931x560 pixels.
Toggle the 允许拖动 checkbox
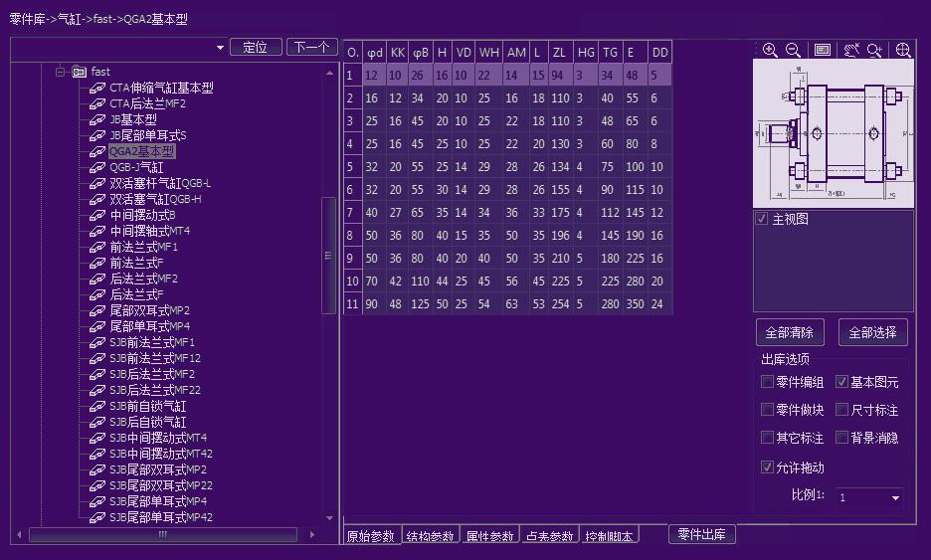(x=767, y=467)
